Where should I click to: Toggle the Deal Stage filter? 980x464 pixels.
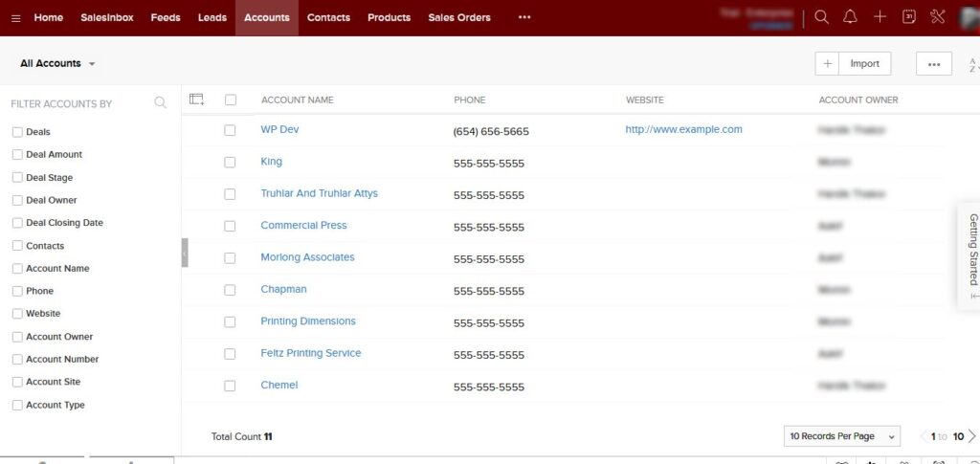tap(17, 177)
